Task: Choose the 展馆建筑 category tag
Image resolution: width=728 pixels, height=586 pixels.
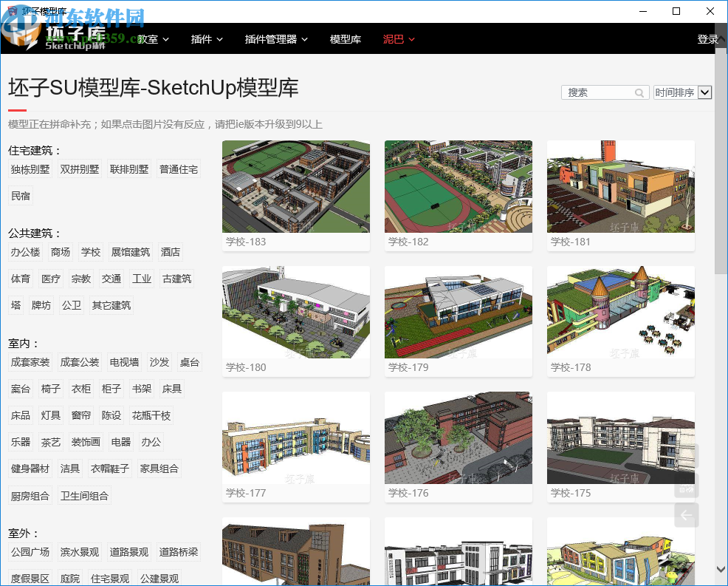Action: click(x=131, y=252)
